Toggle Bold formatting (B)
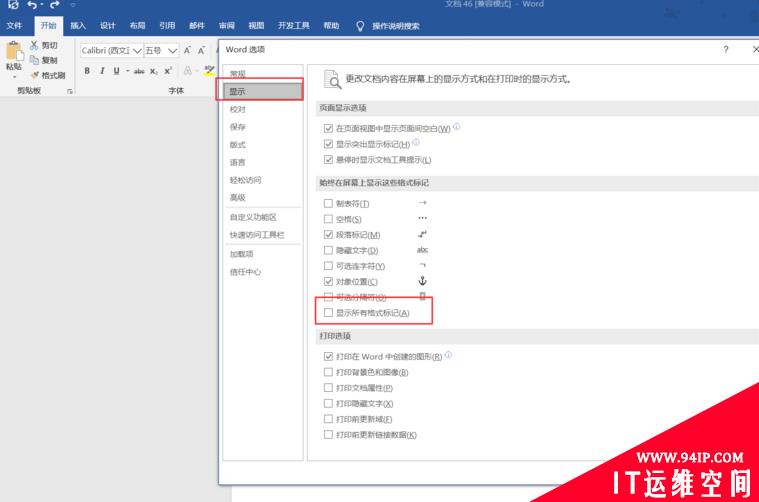The width and height of the screenshot is (759, 502). click(87, 71)
